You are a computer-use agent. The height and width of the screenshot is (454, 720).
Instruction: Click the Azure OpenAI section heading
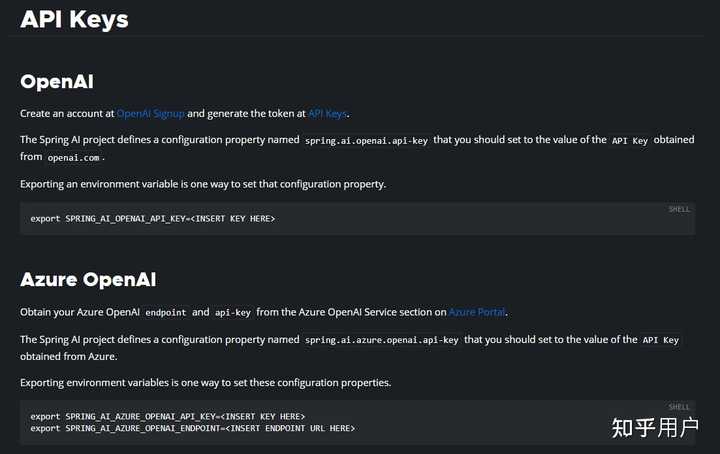coord(88,280)
